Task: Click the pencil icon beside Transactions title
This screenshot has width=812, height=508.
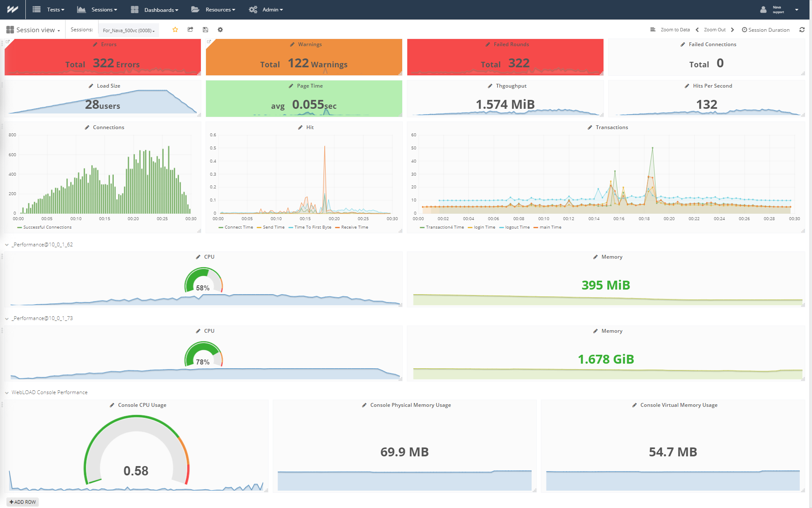Action: point(590,127)
